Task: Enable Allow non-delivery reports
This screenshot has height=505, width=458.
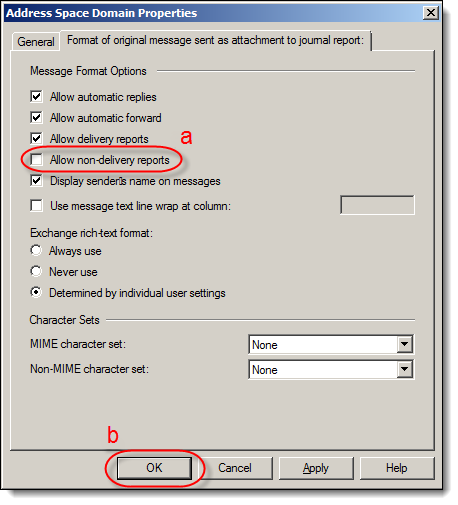Action: [x=36, y=160]
